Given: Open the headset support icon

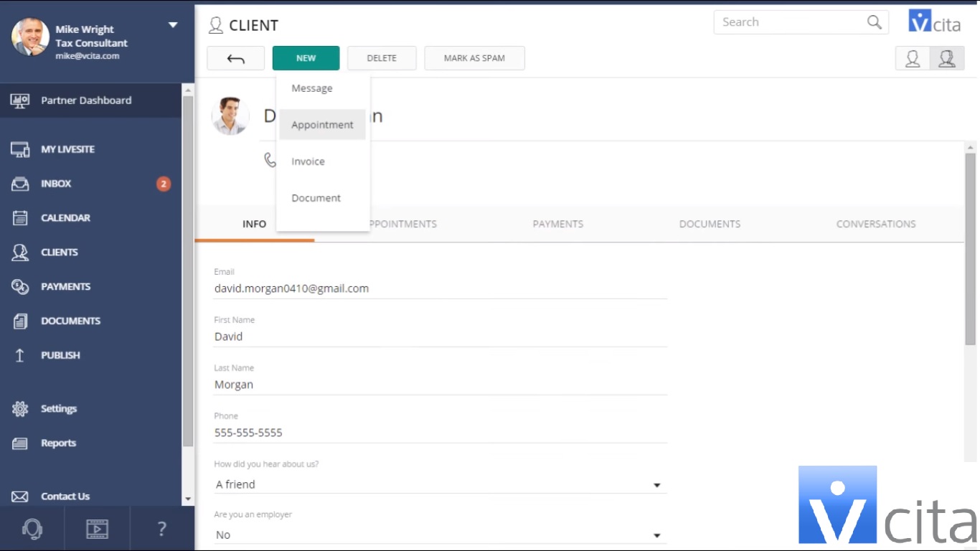Looking at the screenshot, I should click(32, 529).
